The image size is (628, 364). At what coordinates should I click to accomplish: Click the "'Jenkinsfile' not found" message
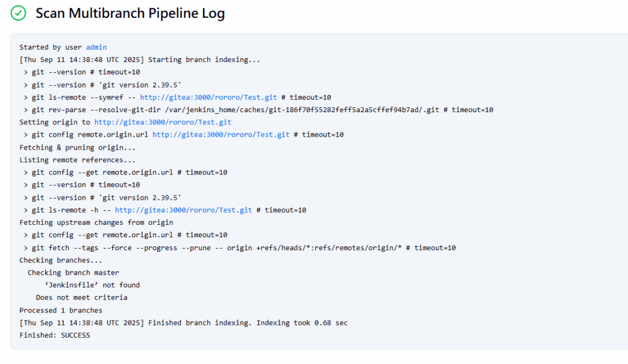point(92,285)
